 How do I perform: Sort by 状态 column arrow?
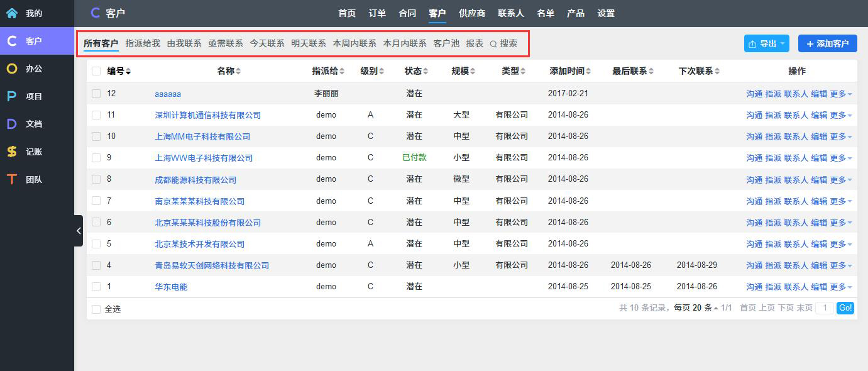426,72
